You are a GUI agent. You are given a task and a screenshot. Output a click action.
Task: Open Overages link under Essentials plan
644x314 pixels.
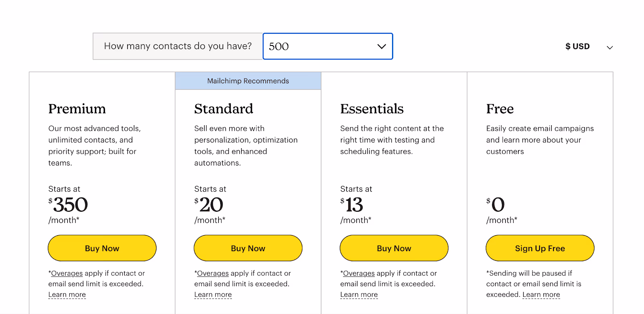359,273
